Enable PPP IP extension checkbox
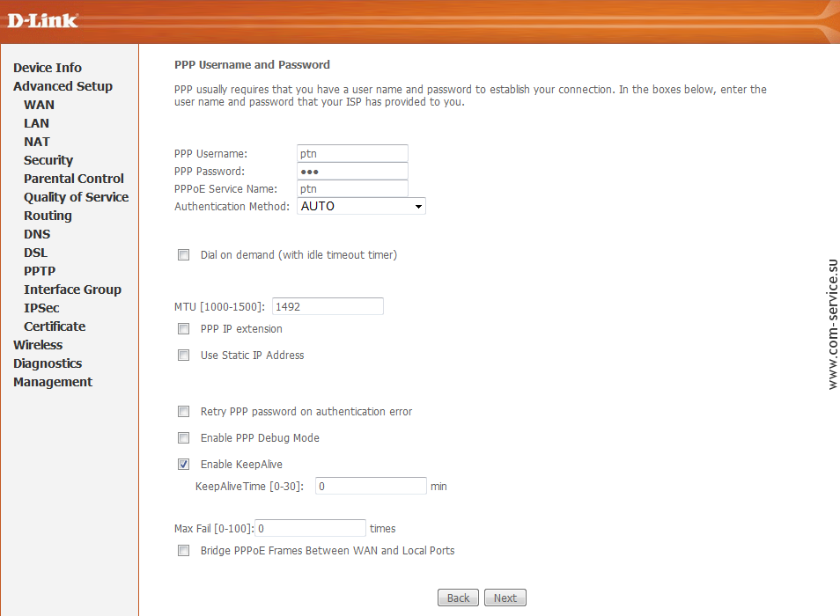Image resolution: width=840 pixels, height=616 pixels. 184,328
